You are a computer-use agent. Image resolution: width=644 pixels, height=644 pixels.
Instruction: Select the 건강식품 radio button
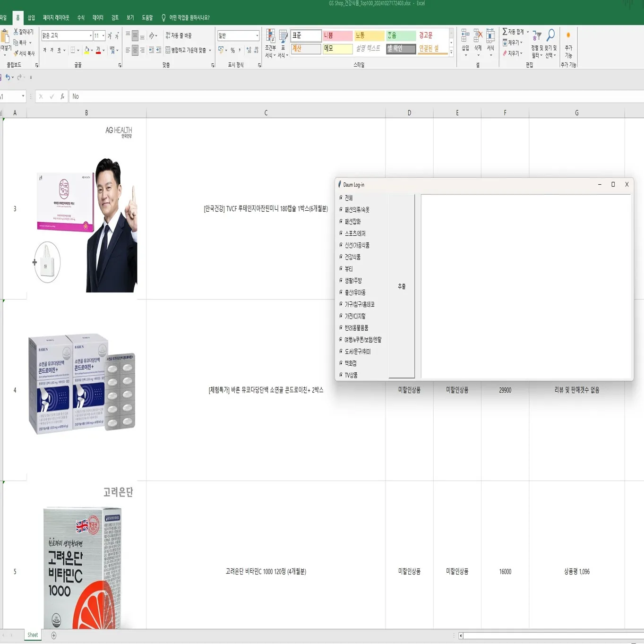coord(341,257)
